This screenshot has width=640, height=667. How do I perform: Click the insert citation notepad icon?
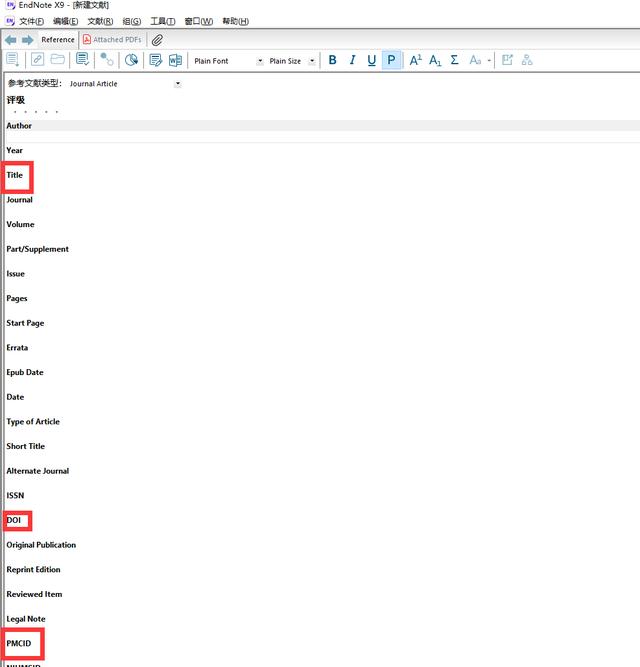[156, 60]
